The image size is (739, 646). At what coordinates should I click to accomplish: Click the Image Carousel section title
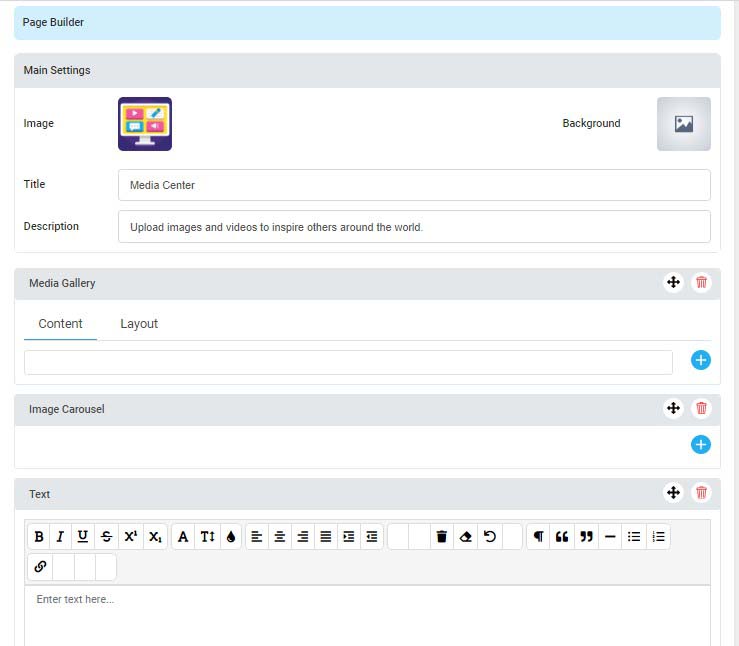tap(67, 409)
